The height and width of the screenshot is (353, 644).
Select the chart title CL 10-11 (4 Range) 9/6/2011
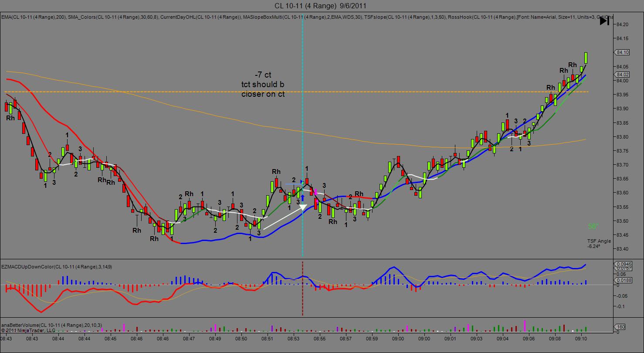tap(320, 6)
